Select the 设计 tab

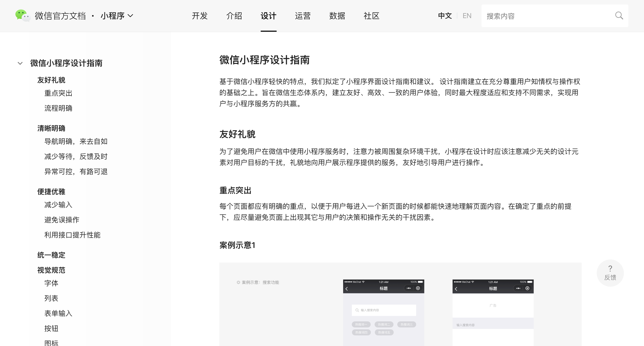(268, 16)
